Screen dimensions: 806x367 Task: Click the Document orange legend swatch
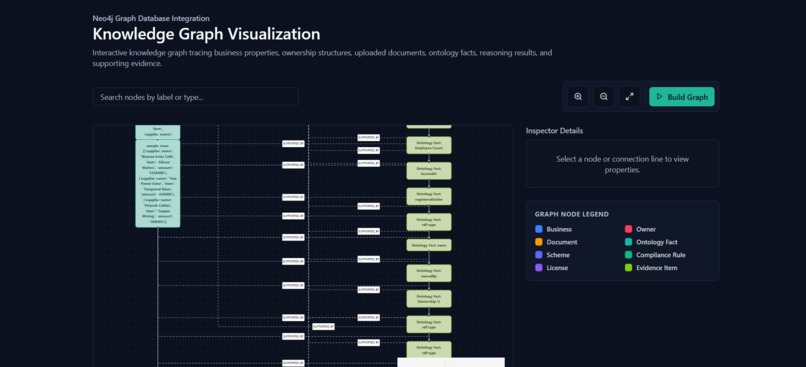(539, 242)
